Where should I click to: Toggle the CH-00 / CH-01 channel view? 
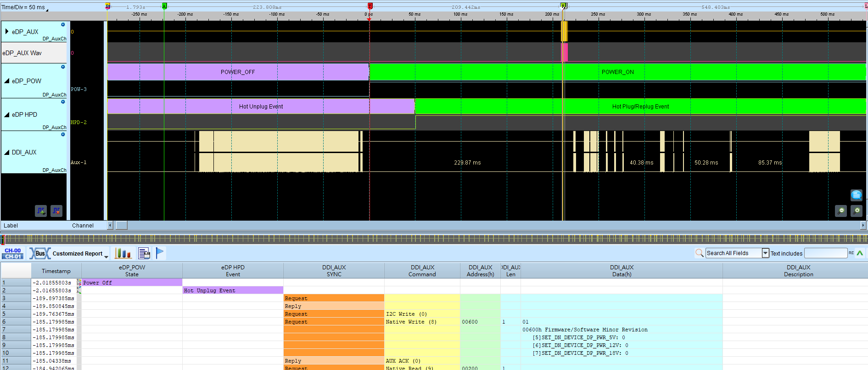(13, 254)
